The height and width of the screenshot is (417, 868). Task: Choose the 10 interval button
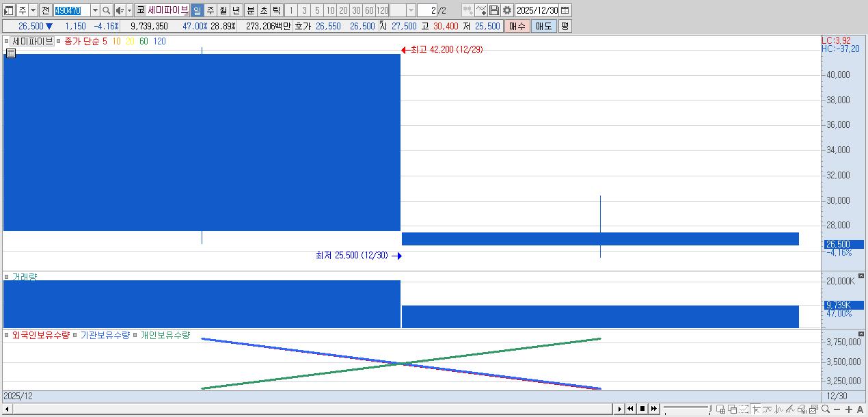pos(330,10)
